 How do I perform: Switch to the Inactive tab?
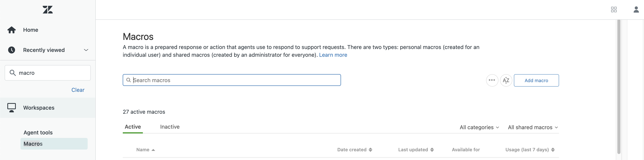tap(170, 127)
